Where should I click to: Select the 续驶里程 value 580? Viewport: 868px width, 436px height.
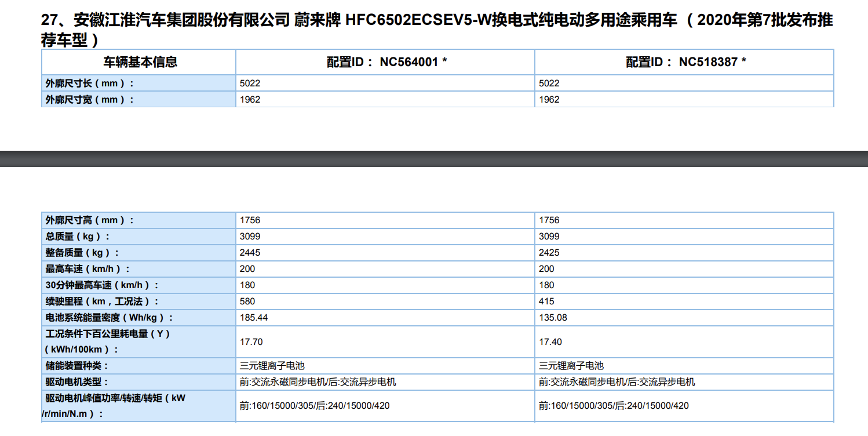coord(247,301)
